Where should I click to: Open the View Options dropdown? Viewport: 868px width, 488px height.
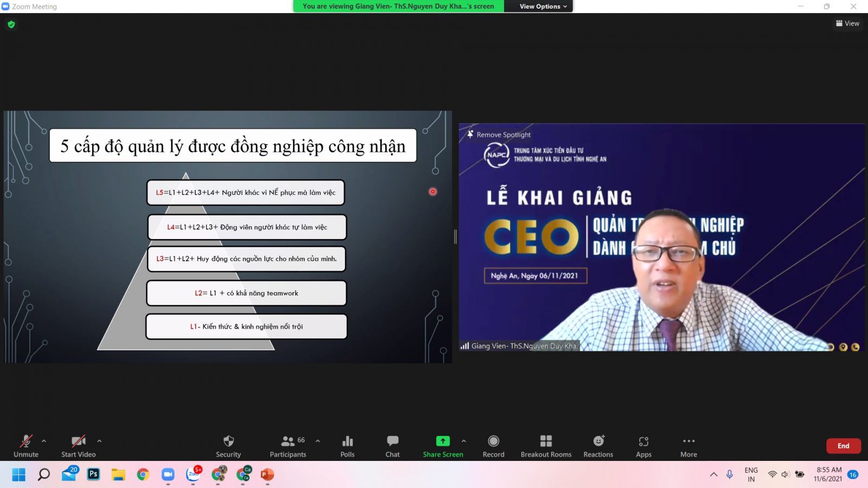[542, 7]
